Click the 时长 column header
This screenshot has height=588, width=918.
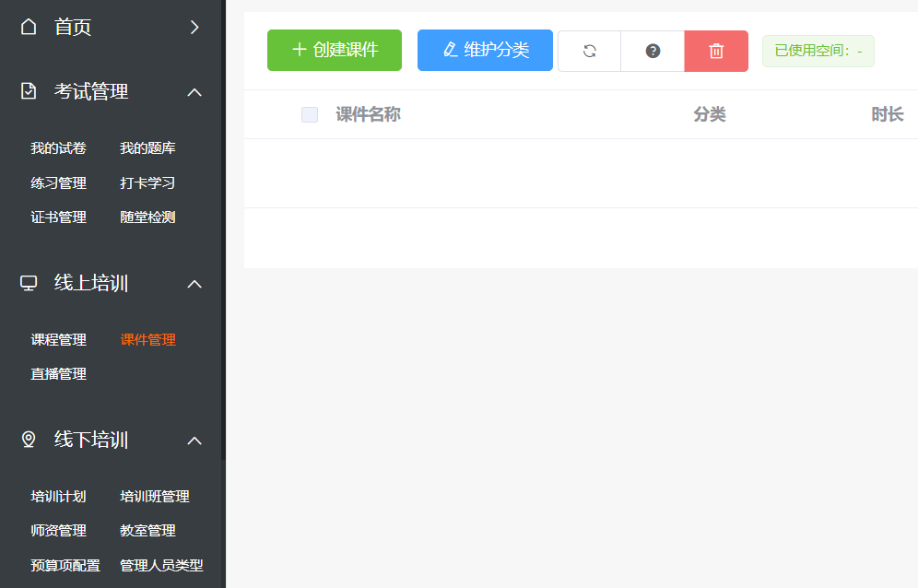click(x=887, y=114)
